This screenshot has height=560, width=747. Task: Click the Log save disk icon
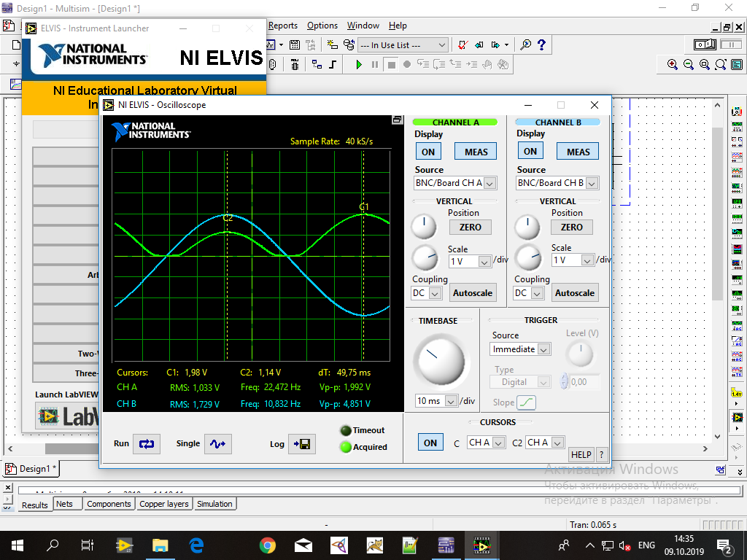301,444
